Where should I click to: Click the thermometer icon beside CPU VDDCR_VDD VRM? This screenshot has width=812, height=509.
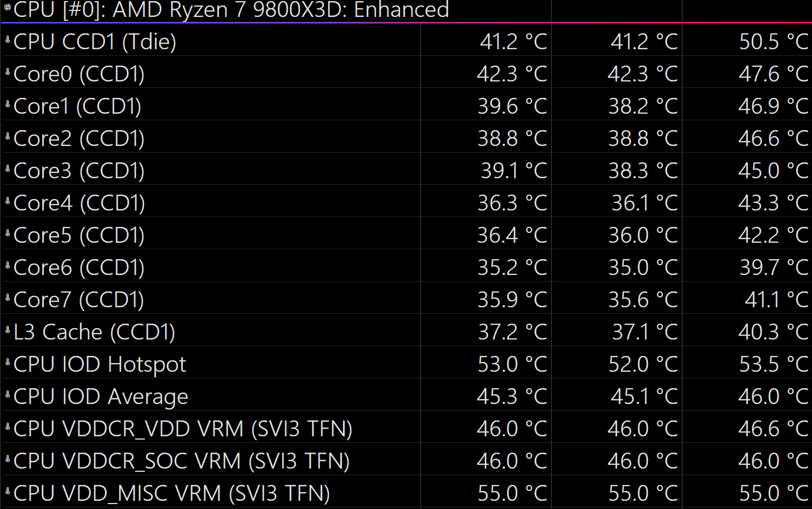click(8, 427)
